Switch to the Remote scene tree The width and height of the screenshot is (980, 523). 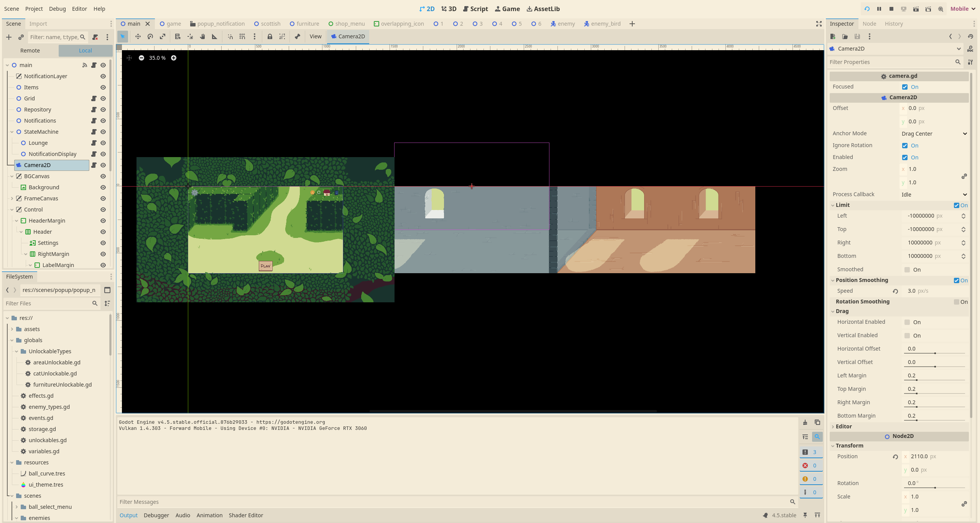[x=30, y=51]
